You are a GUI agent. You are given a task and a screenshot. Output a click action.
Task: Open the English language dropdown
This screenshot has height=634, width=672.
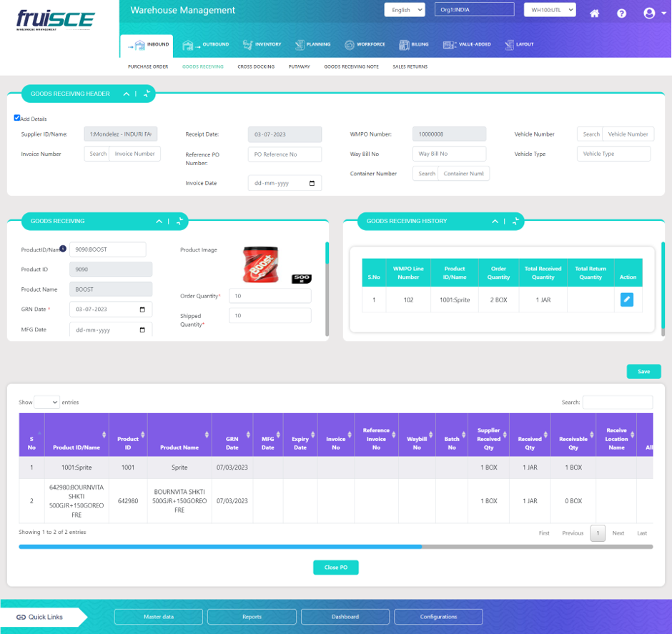coord(405,10)
